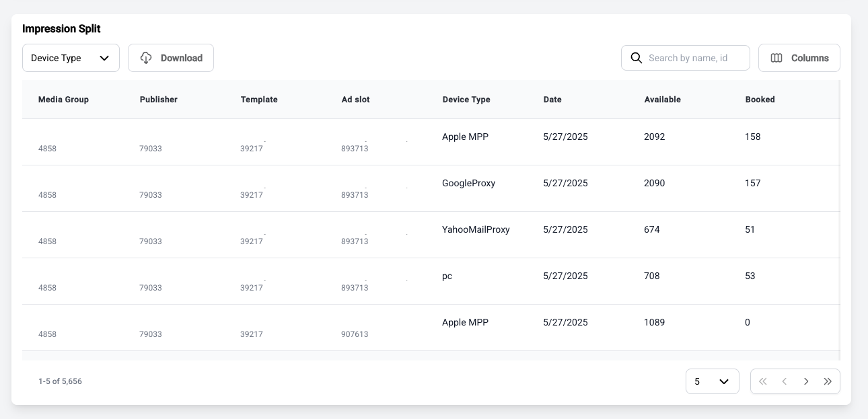Skip to the last page with double-right chevron

(x=828, y=381)
